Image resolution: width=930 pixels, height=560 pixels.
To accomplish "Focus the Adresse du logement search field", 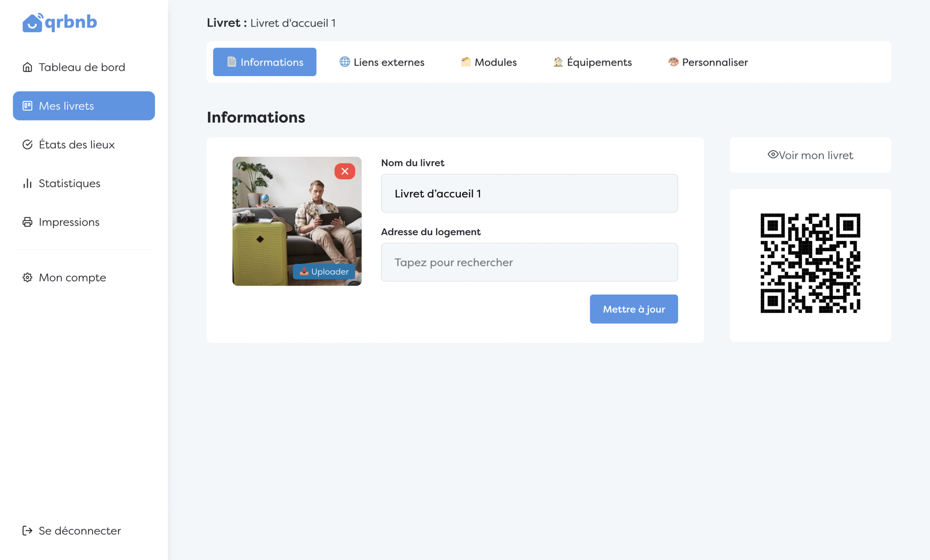I will [x=529, y=262].
